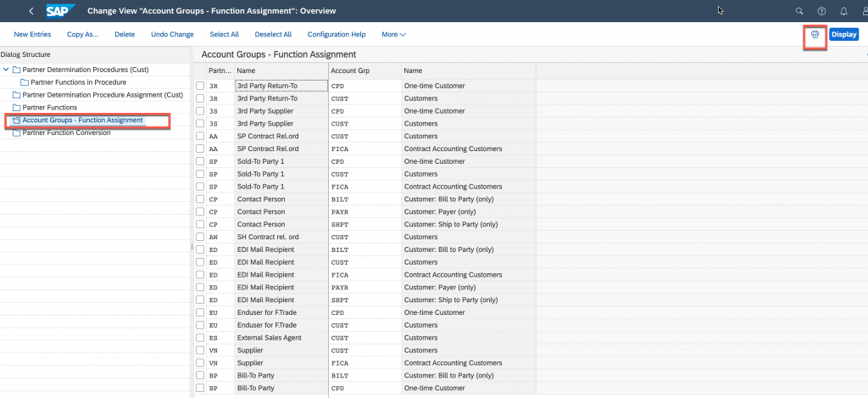The height and width of the screenshot is (398, 868).
Task: Click External Sales Agent name cell
Action: (x=281, y=338)
